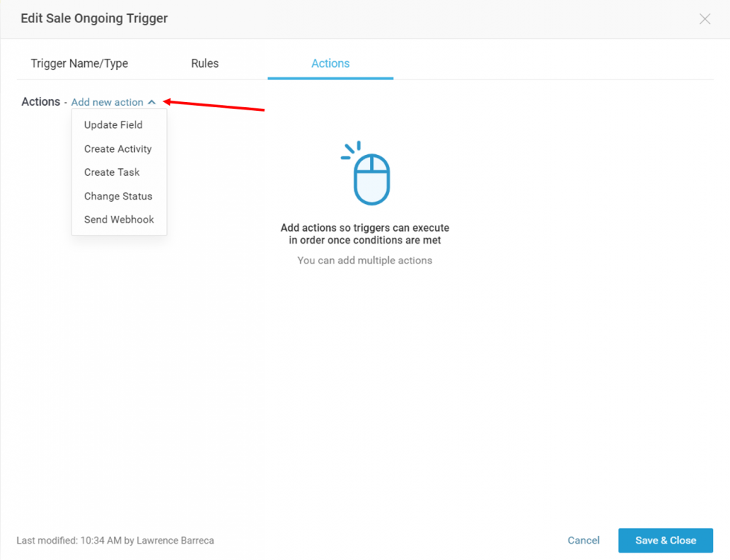
Task: Click the last modified timestamp text
Action: coord(115,540)
